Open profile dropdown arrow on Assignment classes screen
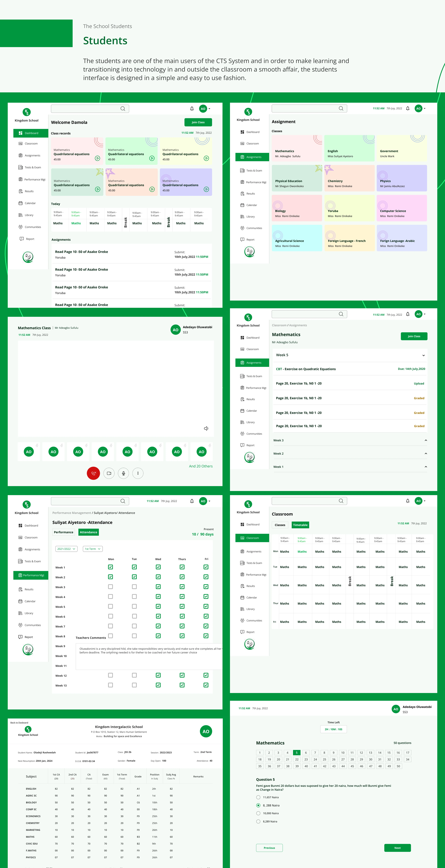 pyautogui.click(x=424, y=108)
